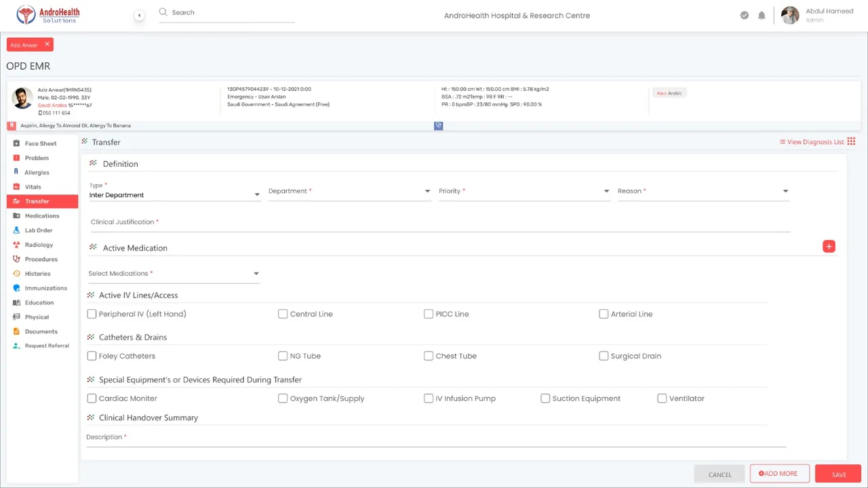The height and width of the screenshot is (488, 868).
Task: Open the Priority dropdown
Action: [524, 192]
